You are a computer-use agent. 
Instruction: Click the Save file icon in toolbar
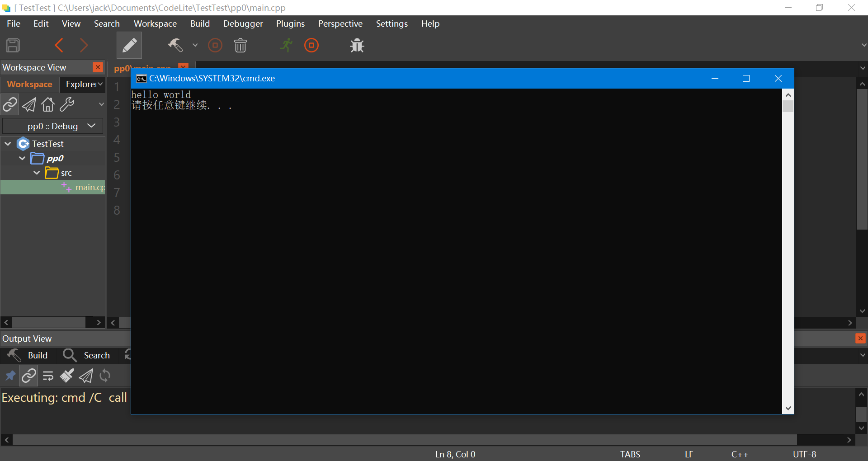point(13,46)
